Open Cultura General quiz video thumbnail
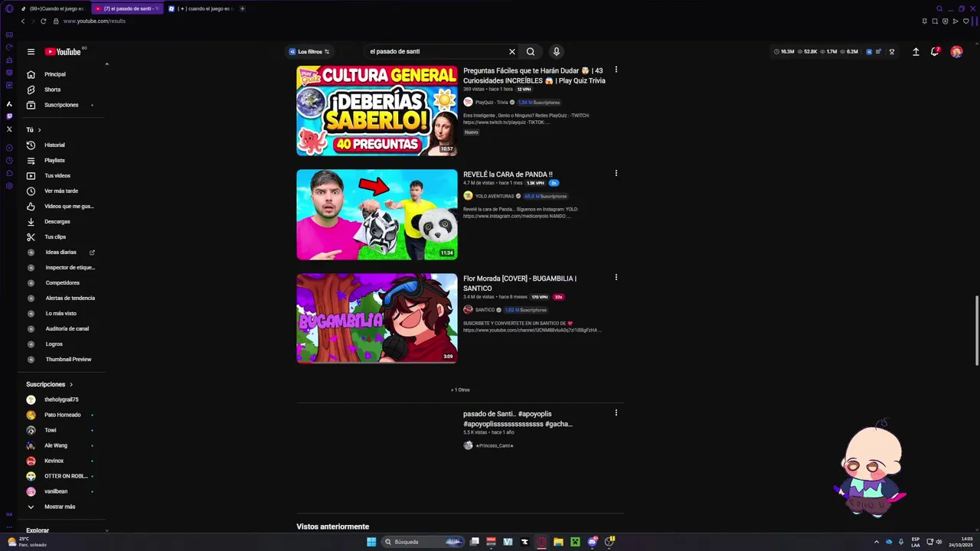This screenshot has width=980, height=551. coord(377,110)
